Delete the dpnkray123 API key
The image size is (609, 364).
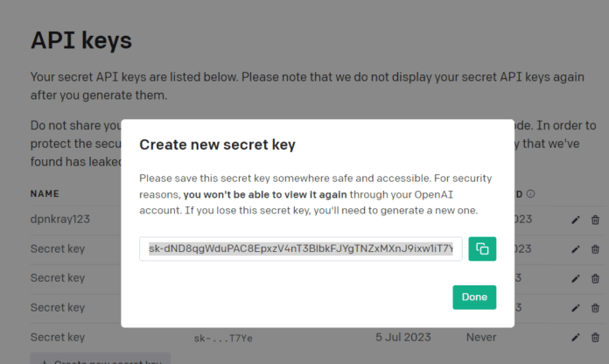[x=596, y=220]
